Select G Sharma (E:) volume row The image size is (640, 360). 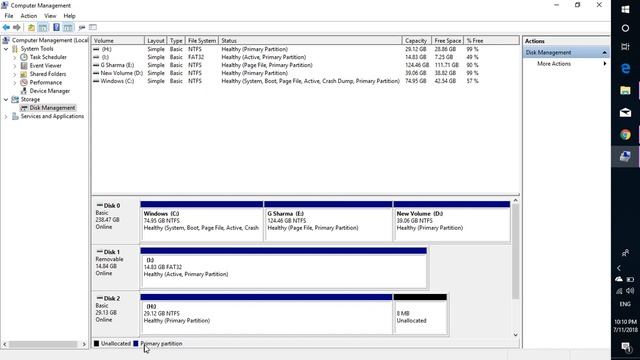click(305, 65)
